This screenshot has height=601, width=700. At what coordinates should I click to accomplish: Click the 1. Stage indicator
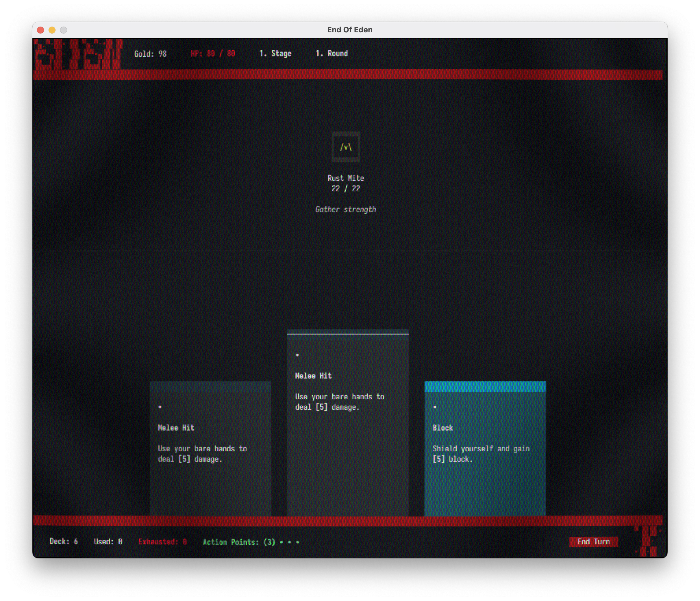point(275,53)
